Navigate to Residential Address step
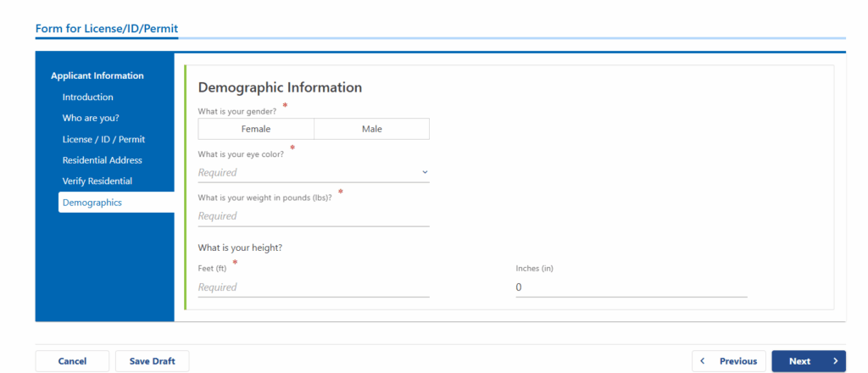 (x=103, y=160)
